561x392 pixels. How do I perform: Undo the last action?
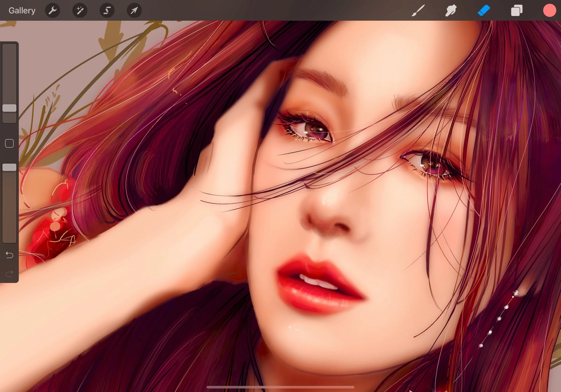coord(9,255)
